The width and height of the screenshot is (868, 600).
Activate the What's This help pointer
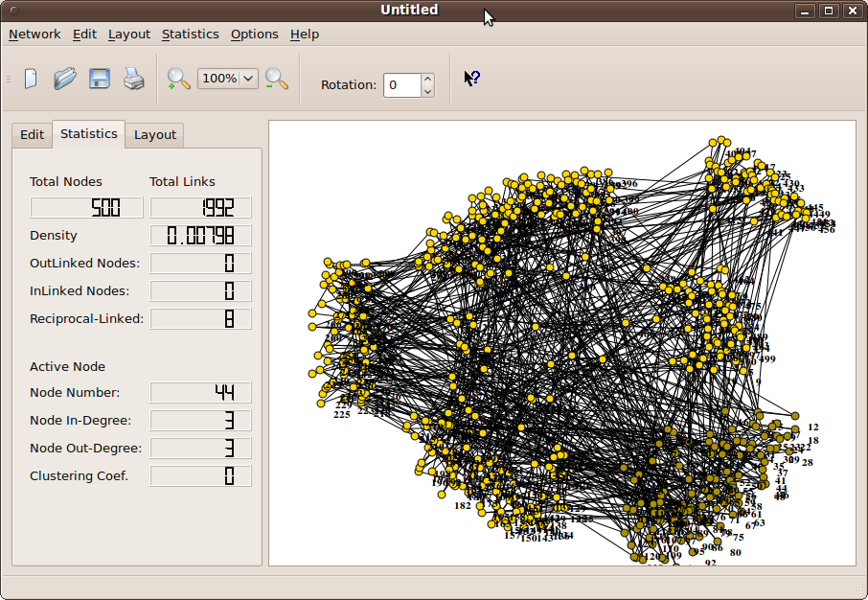[x=470, y=79]
